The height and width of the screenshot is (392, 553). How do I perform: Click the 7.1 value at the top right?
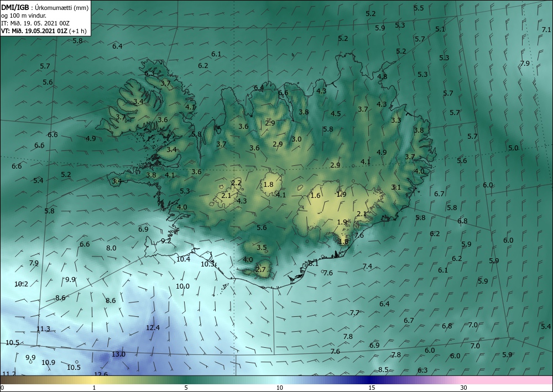click(546, 29)
